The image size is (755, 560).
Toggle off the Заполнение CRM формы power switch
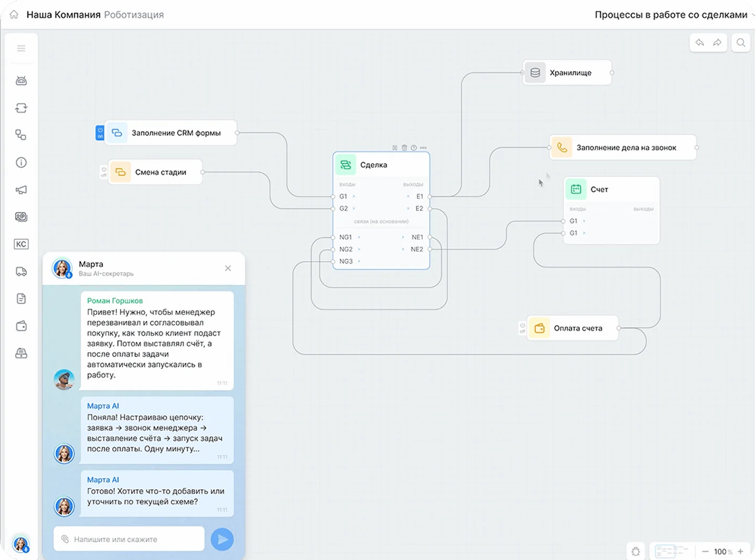(x=100, y=133)
